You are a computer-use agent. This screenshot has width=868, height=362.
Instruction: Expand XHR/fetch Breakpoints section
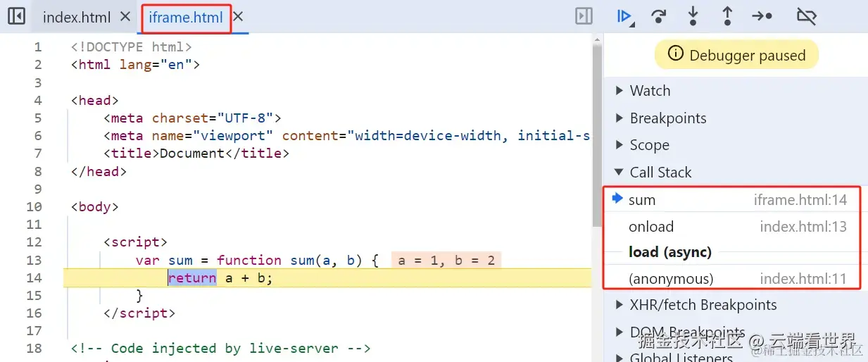pyautogui.click(x=736, y=305)
